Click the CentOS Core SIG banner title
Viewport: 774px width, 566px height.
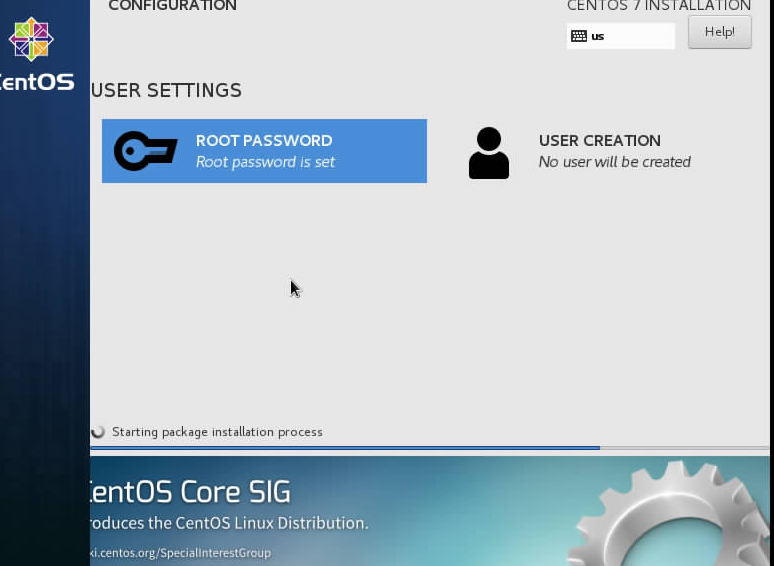point(191,491)
